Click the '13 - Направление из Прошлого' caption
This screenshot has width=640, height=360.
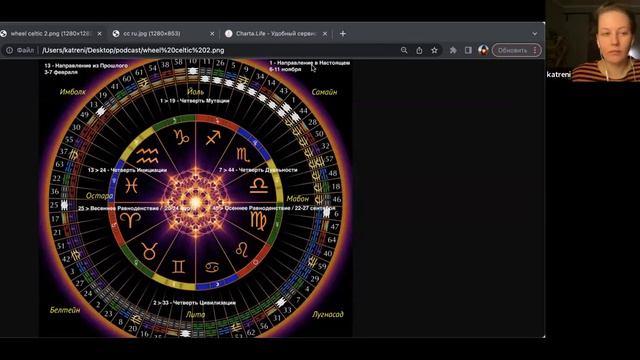(x=86, y=65)
